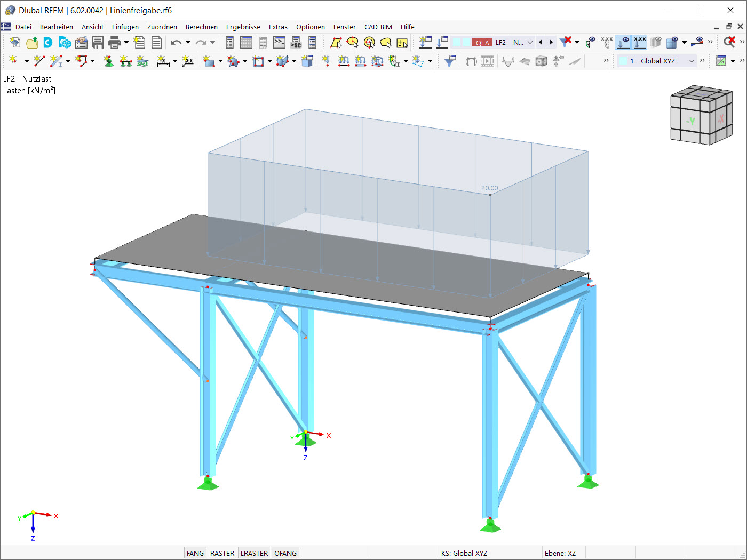Toggle show load values x.xx button
The image size is (747, 560).
[640, 43]
